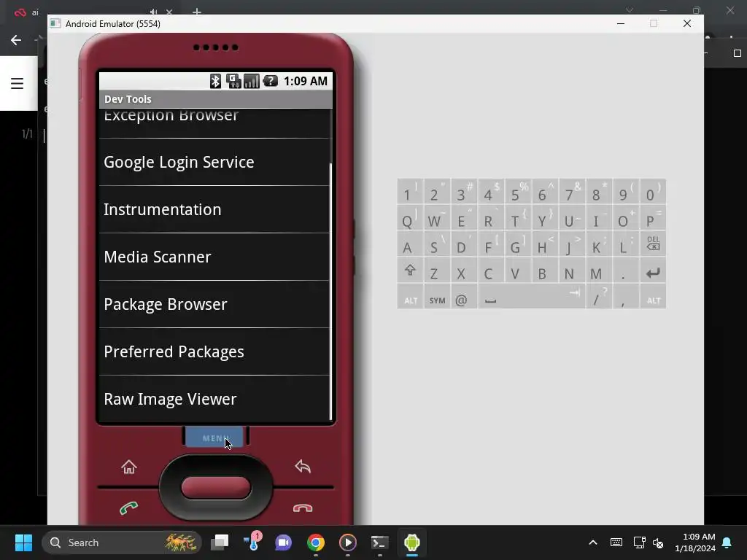
Task: Click the 3G data status icon
Action: [x=233, y=81]
